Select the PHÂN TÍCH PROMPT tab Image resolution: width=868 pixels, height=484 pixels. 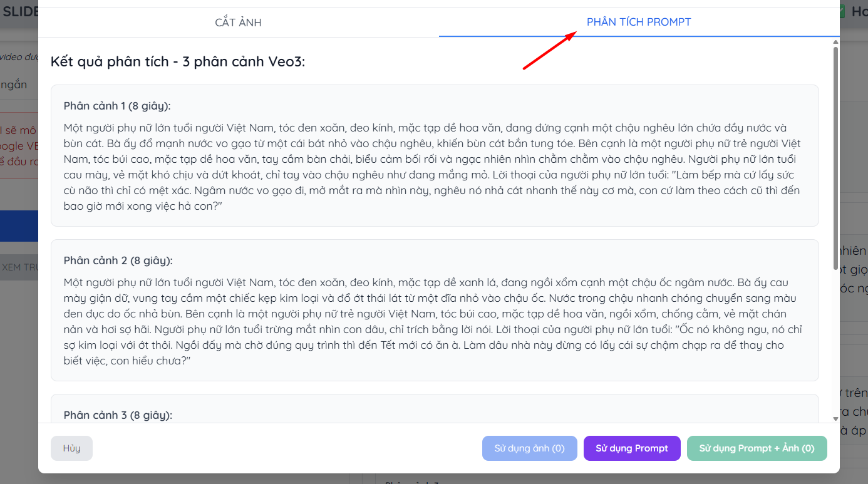(x=638, y=23)
